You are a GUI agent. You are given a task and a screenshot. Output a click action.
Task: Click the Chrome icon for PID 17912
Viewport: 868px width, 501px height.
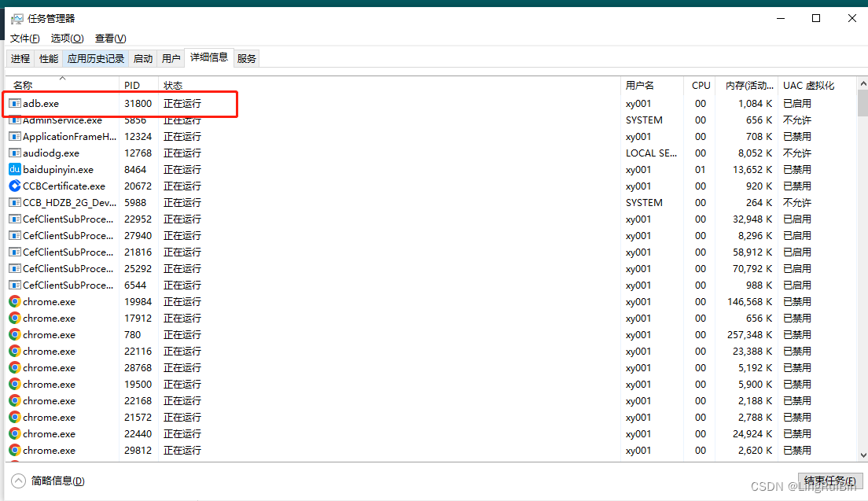tap(15, 319)
